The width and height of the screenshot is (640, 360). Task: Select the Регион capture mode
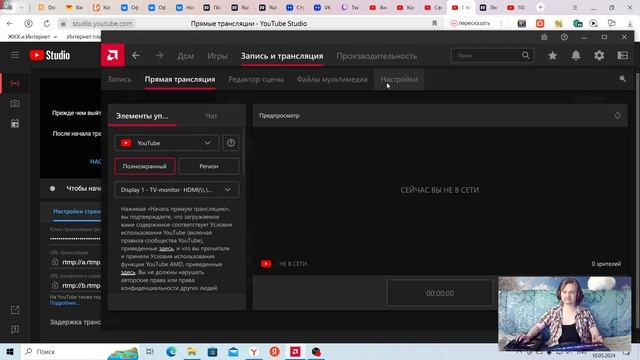pos(209,166)
